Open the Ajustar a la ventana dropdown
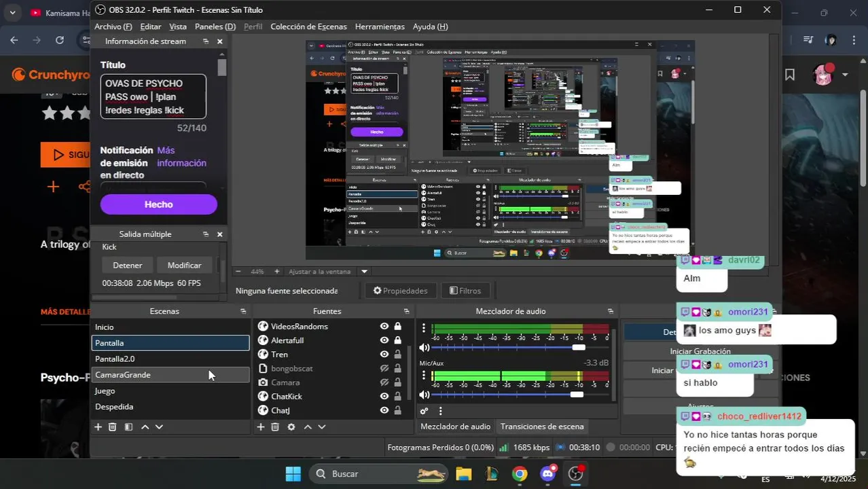Viewport: 868px width, 489px height. point(365,271)
